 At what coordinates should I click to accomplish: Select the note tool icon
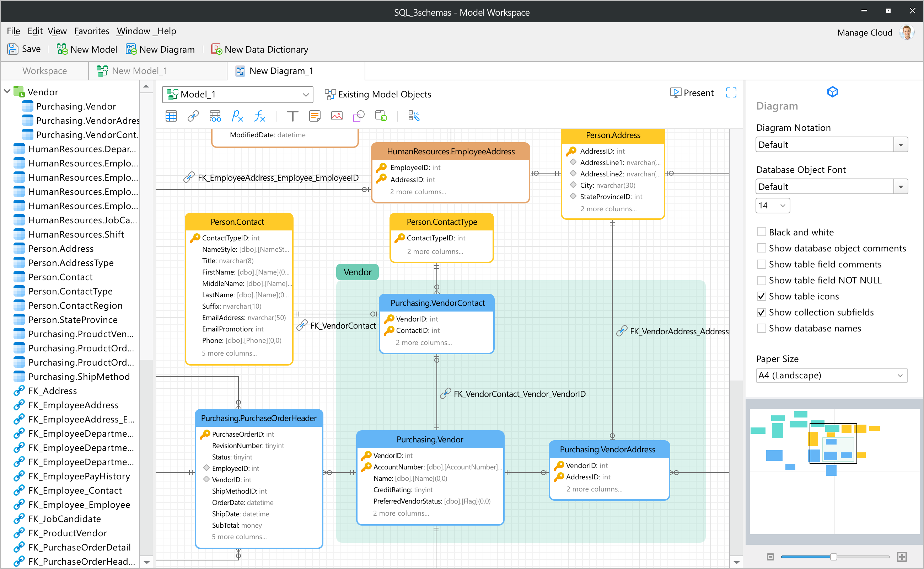tap(315, 116)
